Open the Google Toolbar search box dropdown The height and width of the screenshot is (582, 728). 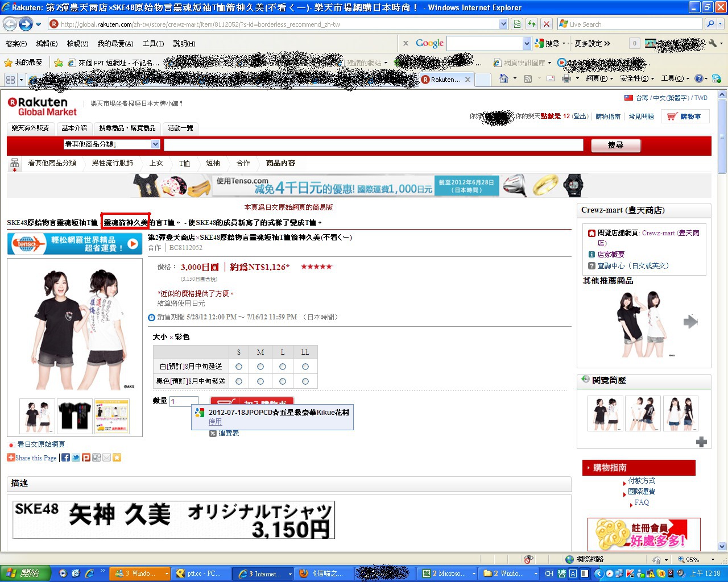pos(527,43)
